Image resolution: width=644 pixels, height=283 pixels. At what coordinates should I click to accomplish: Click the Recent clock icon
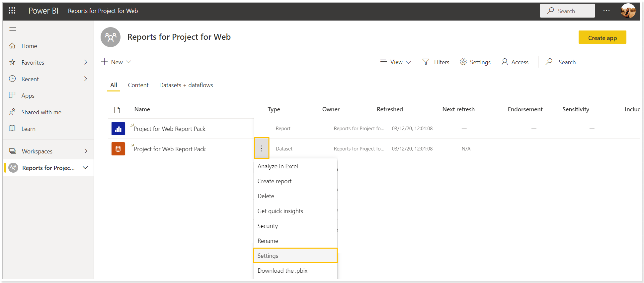12,79
